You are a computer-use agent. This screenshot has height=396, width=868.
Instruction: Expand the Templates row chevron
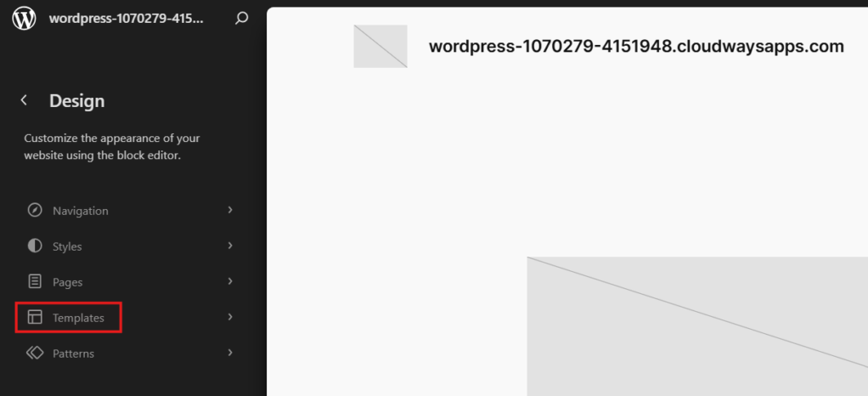(x=230, y=317)
